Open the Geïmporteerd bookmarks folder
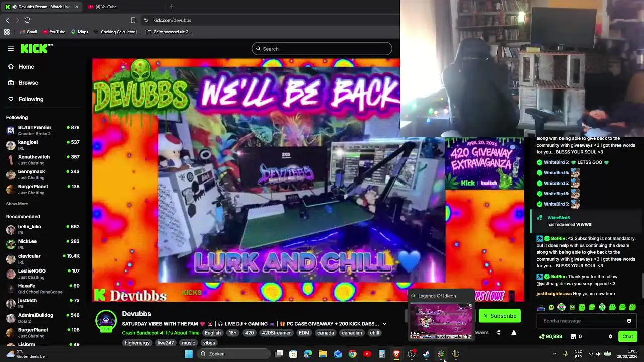 (x=169, y=32)
